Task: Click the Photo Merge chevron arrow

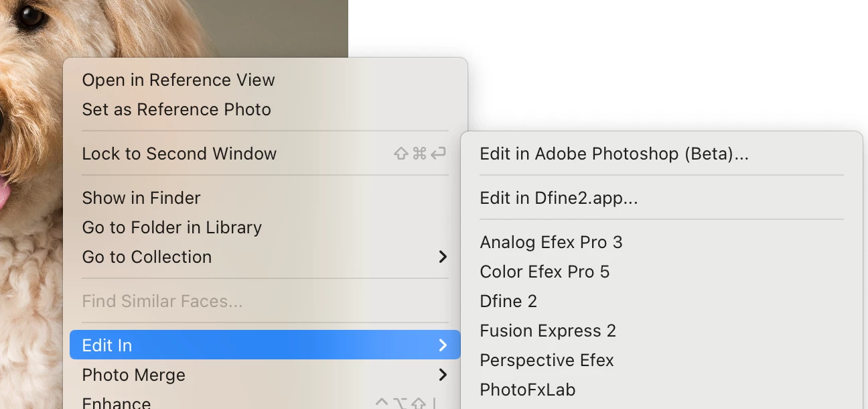Action: click(x=442, y=375)
